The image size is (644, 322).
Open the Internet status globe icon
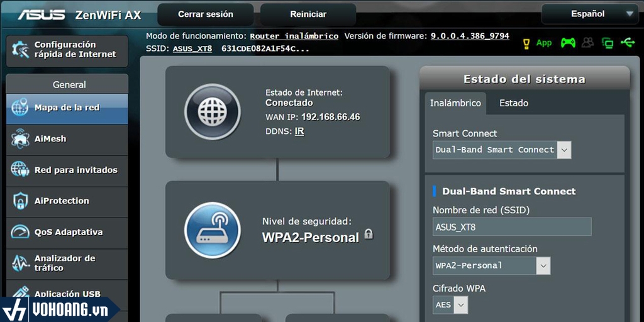[x=213, y=112]
